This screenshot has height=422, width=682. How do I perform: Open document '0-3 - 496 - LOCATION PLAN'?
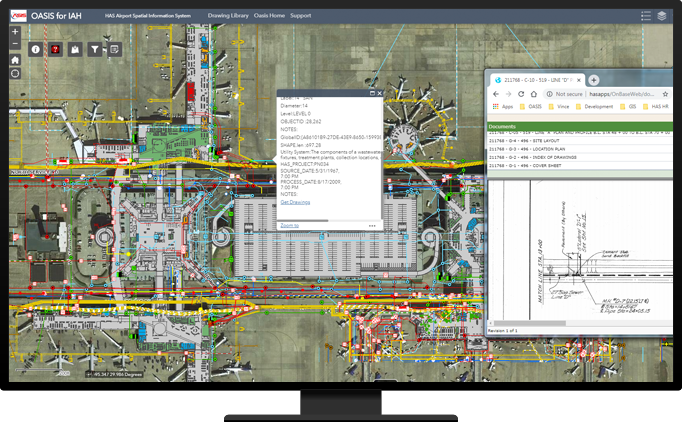(579, 149)
